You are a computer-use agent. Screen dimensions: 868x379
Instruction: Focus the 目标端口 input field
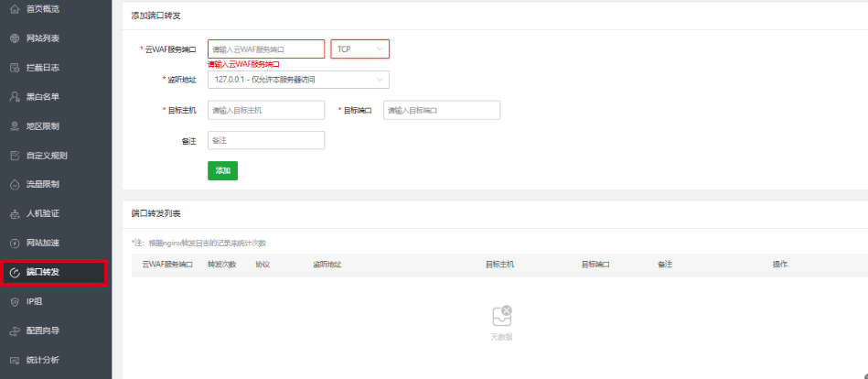click(x=442, y=110)
